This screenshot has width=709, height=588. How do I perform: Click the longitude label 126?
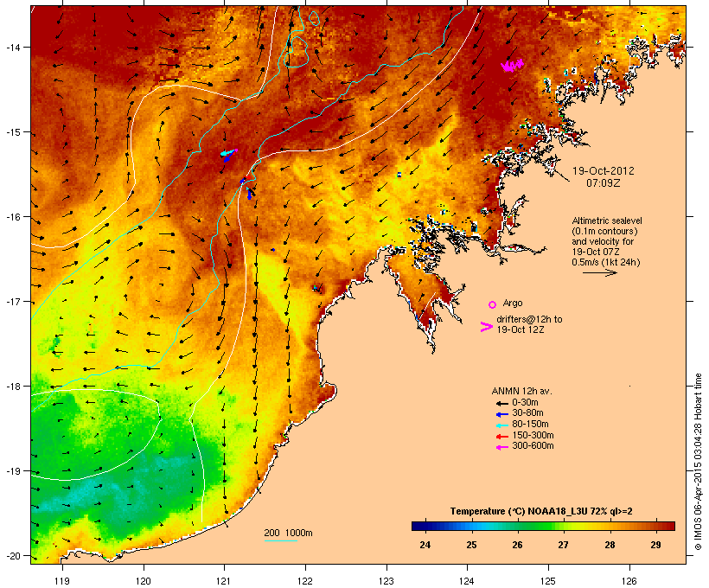629,581
